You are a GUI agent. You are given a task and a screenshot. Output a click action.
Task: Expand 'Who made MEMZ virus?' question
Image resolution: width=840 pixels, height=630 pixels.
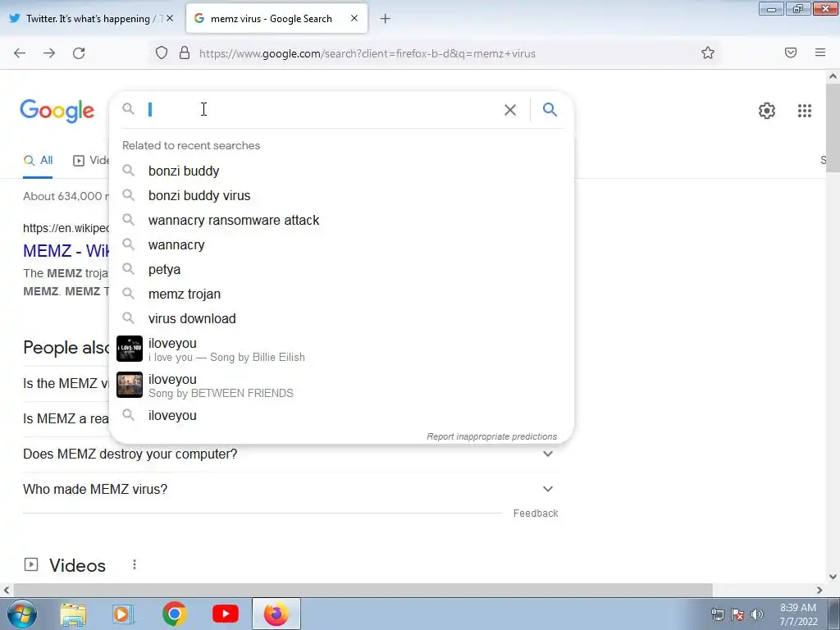click(290, 489)
